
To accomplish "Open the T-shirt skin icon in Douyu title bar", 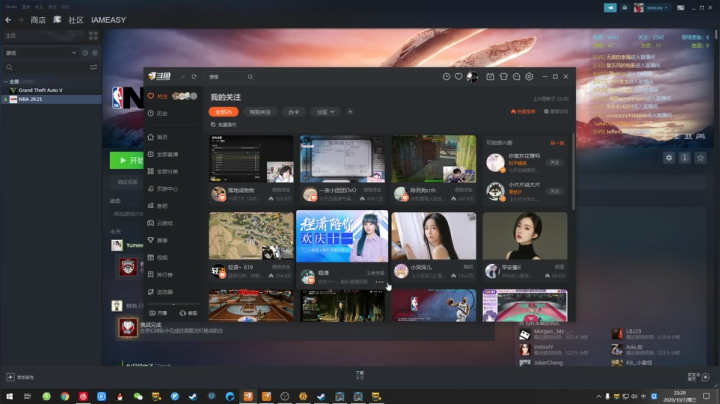I will point(504,77).
